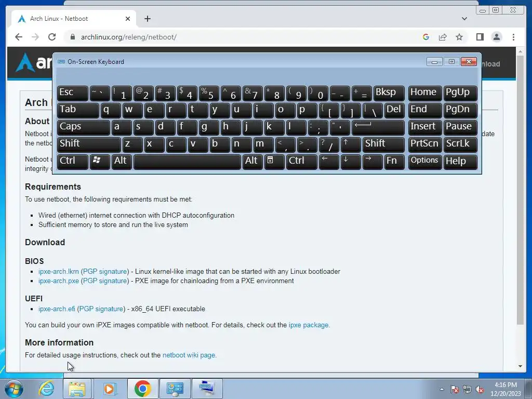Toggle the right Alt key

point(252,162)
